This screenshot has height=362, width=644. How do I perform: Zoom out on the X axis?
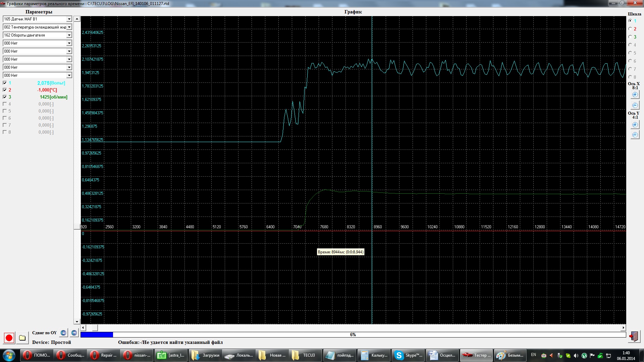635,105
